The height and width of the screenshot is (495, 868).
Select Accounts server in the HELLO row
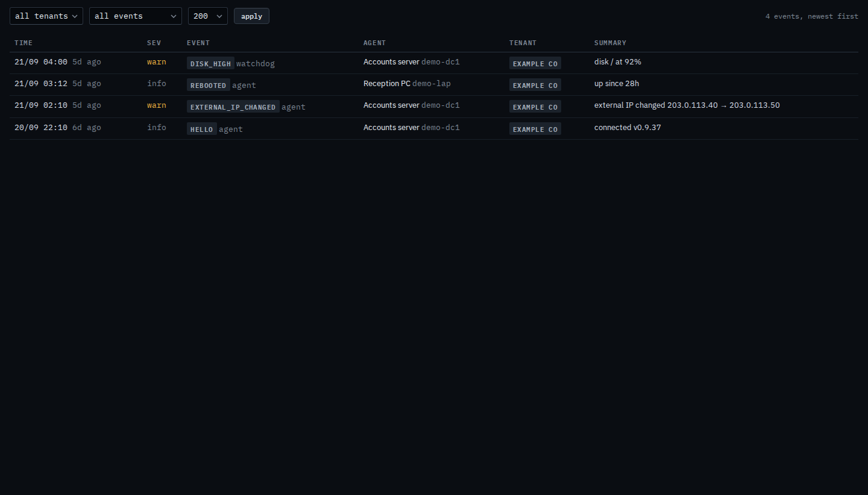pos(391,128)
